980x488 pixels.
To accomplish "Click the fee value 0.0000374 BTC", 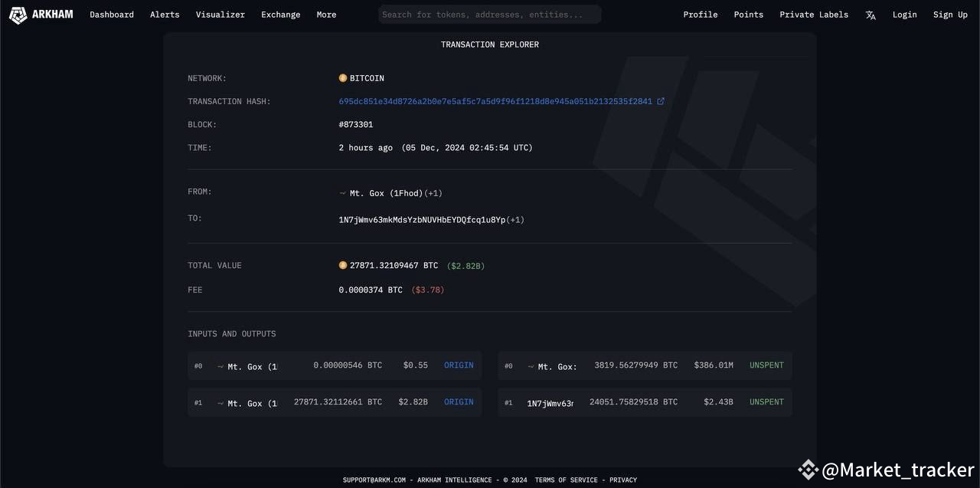I will (x=371, y=290).
